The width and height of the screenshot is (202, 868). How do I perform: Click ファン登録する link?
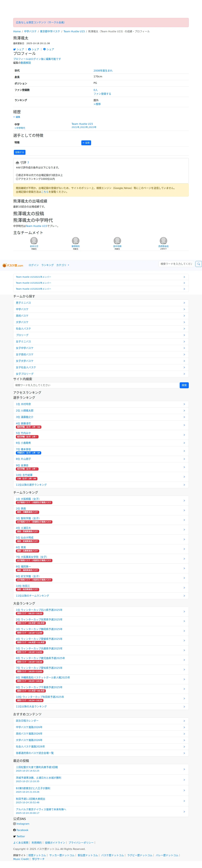[102, 94]
